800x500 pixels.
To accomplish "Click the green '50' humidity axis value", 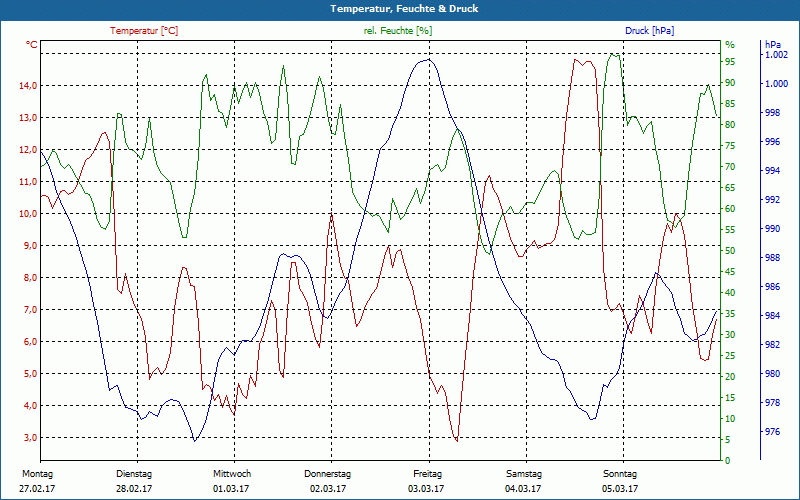I will click(x=730, y=251).
